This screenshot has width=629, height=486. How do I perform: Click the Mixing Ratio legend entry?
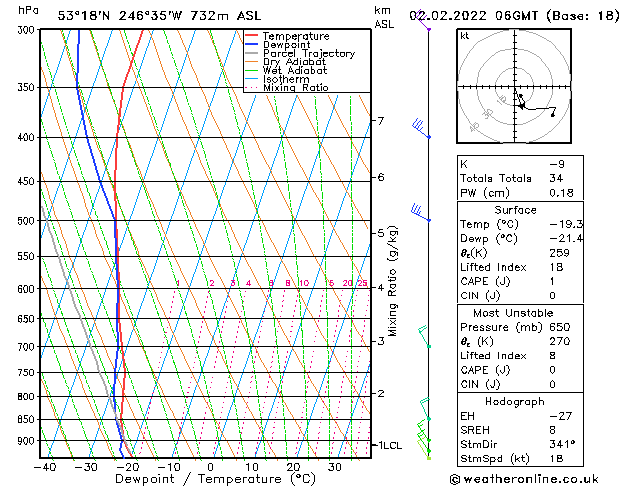point(296,87)
